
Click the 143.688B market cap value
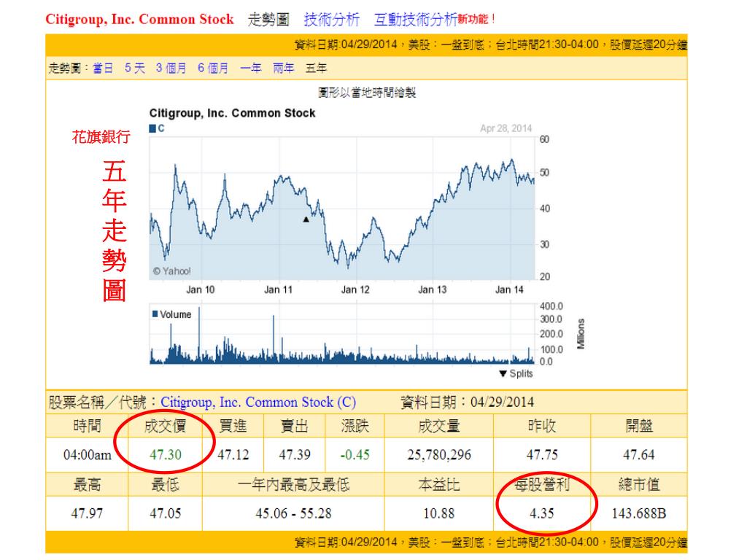pos(639,513)
